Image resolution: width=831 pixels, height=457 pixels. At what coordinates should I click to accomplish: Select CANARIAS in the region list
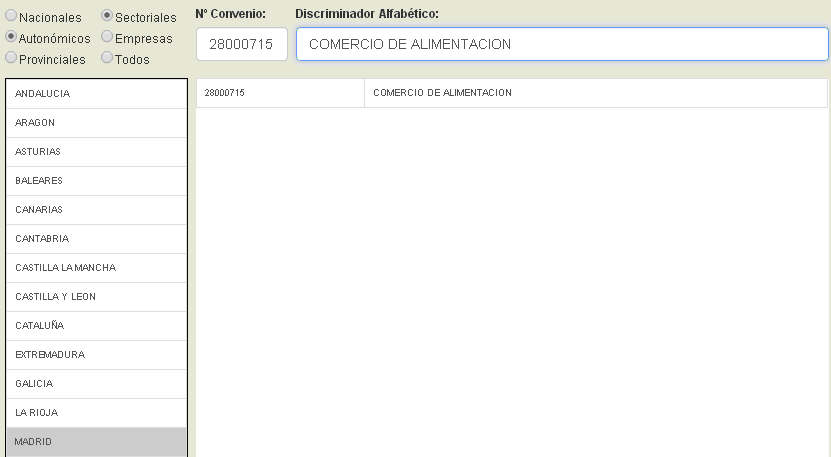click(x=96, y=209)
